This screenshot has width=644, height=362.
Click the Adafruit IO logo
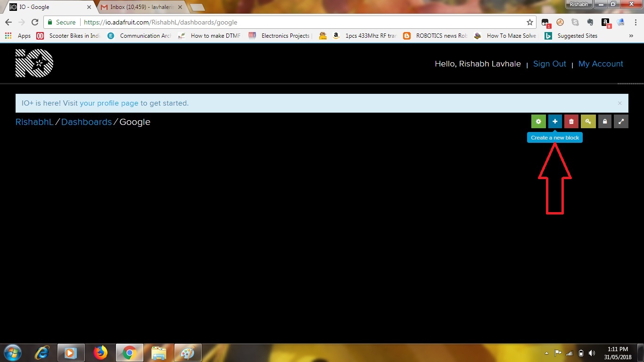tap(34, 63)
